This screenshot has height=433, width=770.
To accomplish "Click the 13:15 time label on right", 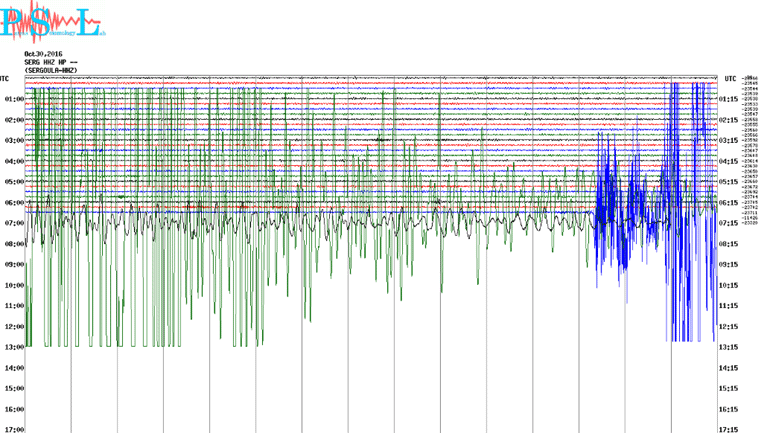I will tap(729, 347).
